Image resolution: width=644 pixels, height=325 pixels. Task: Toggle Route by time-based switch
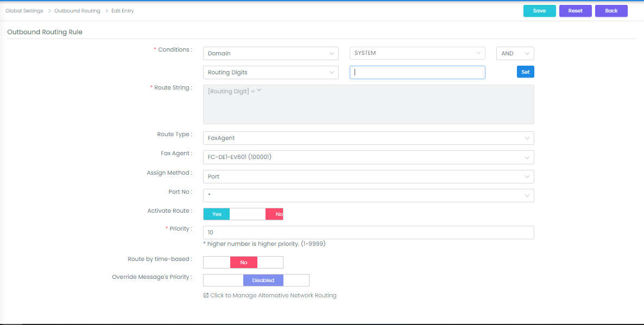tap(243, 262)
